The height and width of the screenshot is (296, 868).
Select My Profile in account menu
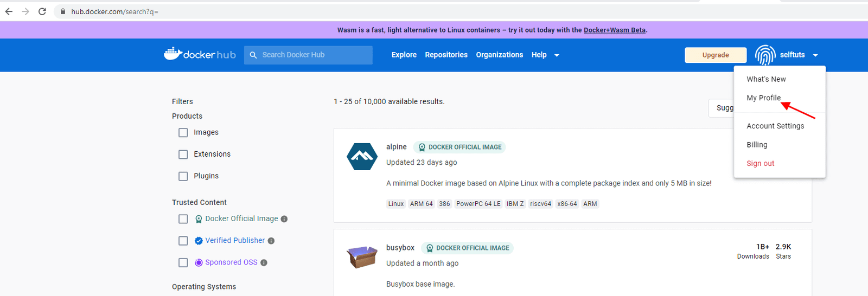(764, 98)
